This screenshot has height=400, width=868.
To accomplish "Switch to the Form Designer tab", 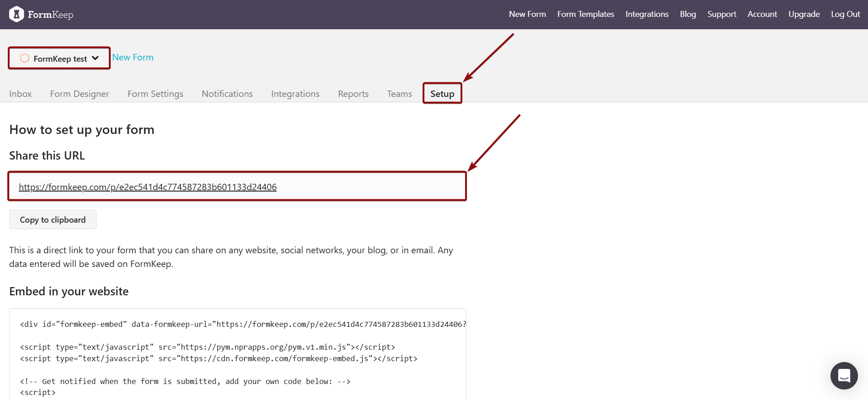I will coord(80,94).
